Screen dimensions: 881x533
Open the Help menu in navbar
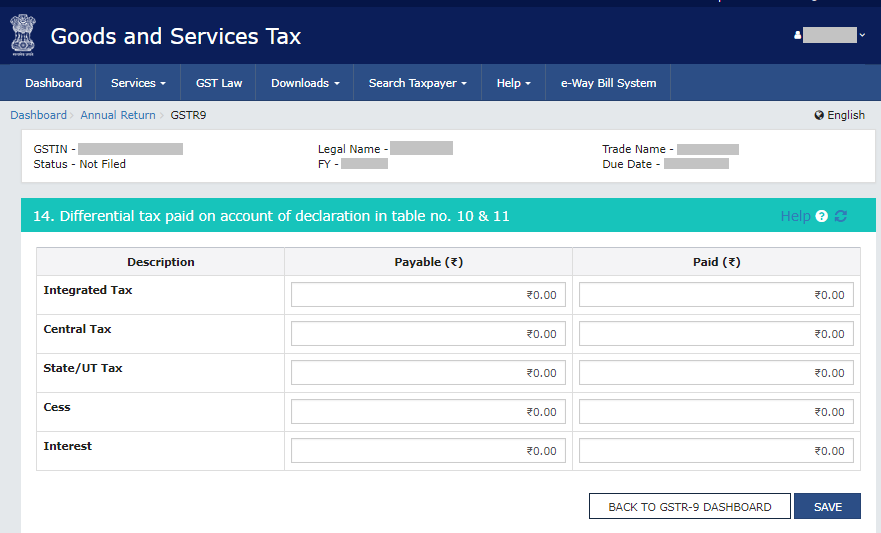(513, 83)
